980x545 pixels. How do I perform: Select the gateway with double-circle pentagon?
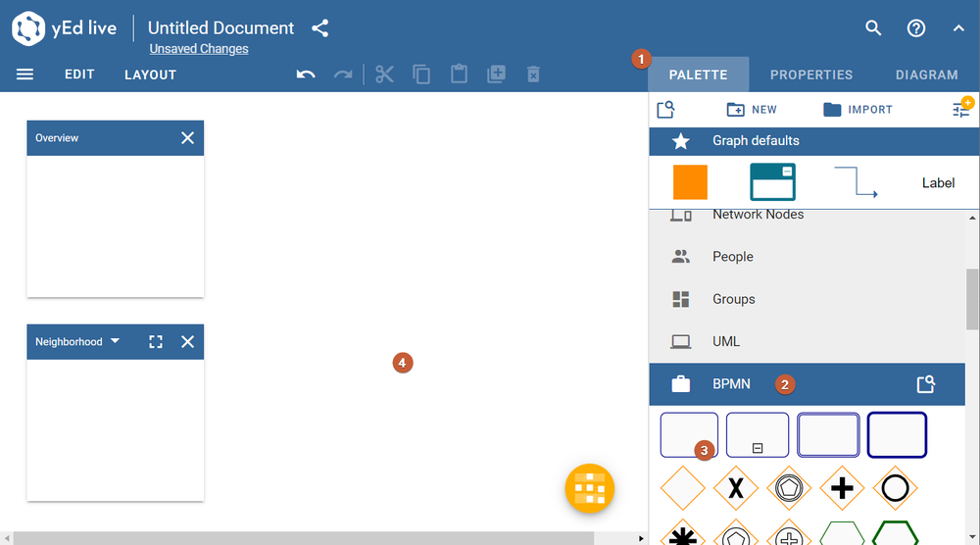(789, 488)
